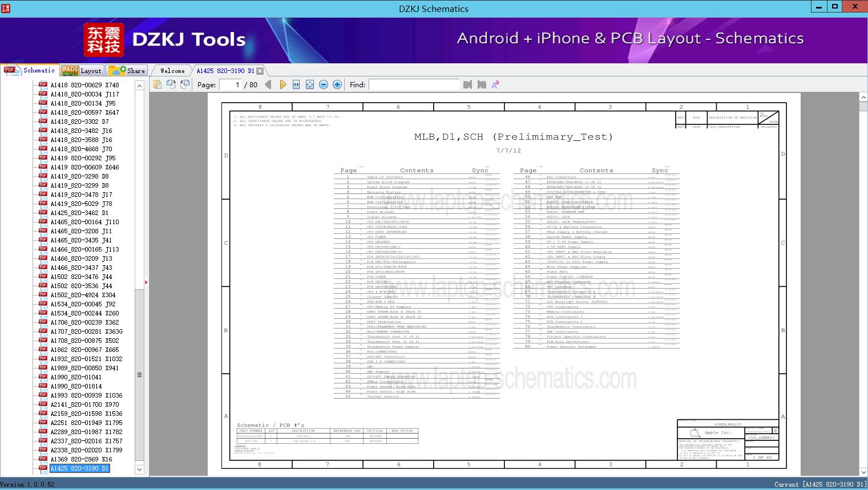Open A1466_820-3437 J43 file
This screenshot has width=868, height=490.
tap(81, 268)
